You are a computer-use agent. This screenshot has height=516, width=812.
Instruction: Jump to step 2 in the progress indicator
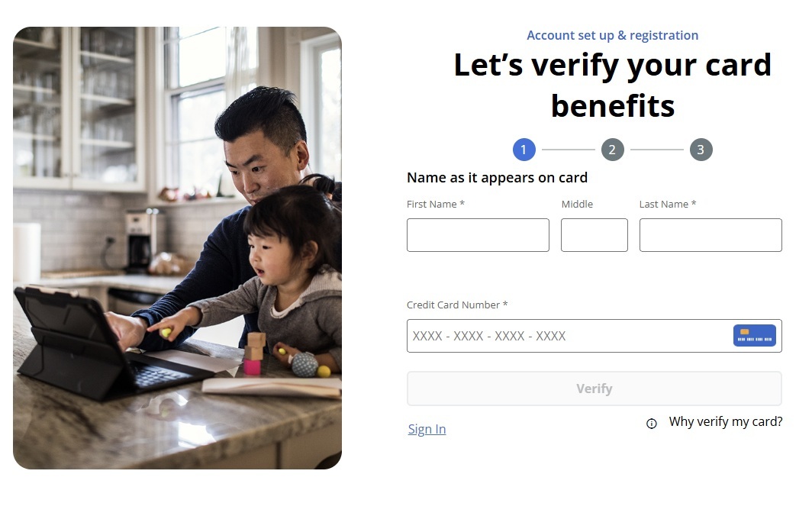click(612, 150)
